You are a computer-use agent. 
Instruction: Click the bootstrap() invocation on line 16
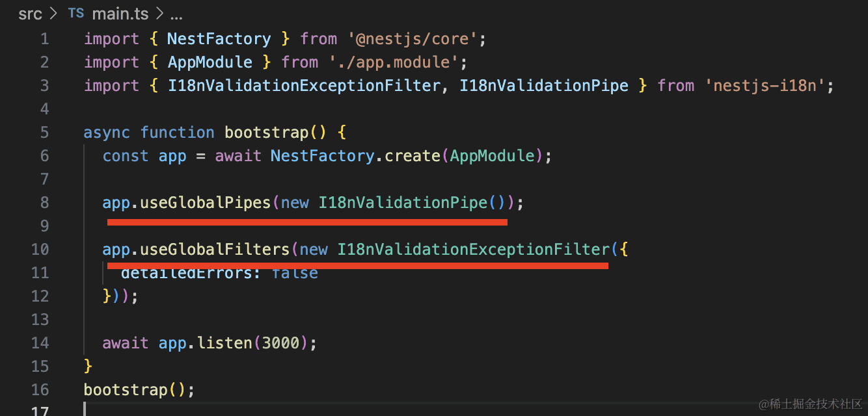click(x=126, y=390)
